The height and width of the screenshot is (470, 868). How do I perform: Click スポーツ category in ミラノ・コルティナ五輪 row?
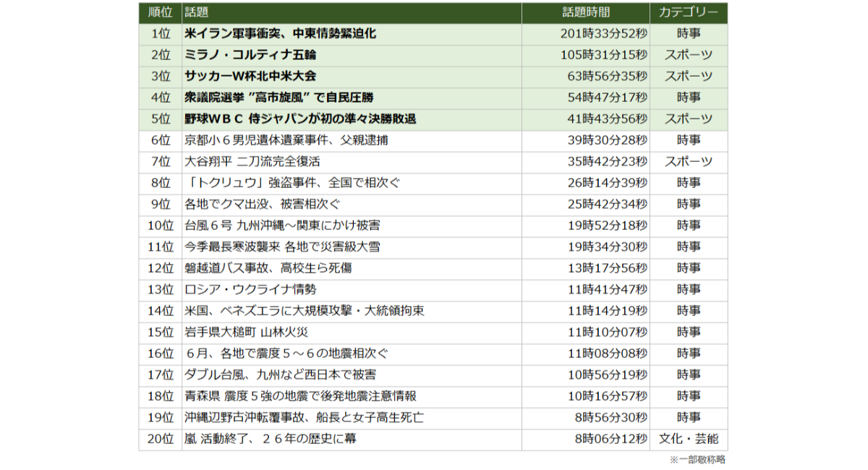click(689, 55)
